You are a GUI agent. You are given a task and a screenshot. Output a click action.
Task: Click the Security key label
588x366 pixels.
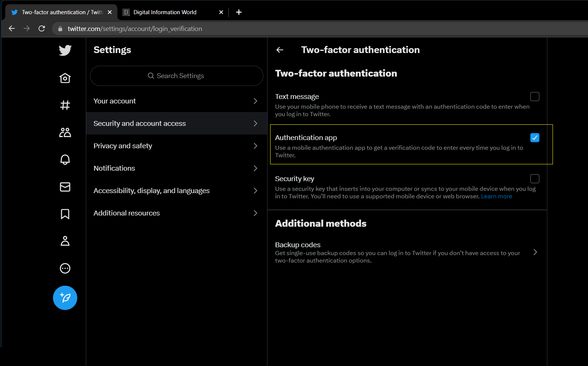(294, 179)
